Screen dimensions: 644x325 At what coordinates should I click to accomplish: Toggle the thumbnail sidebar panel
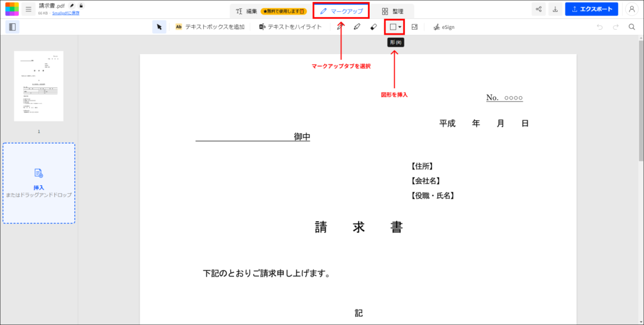13,26
